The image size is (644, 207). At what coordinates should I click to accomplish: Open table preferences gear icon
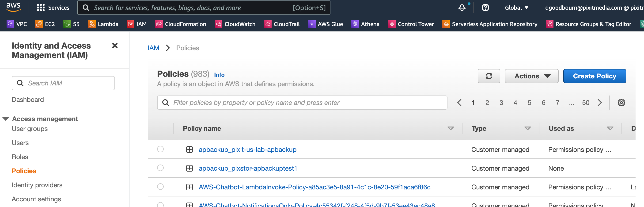[621, 103]
